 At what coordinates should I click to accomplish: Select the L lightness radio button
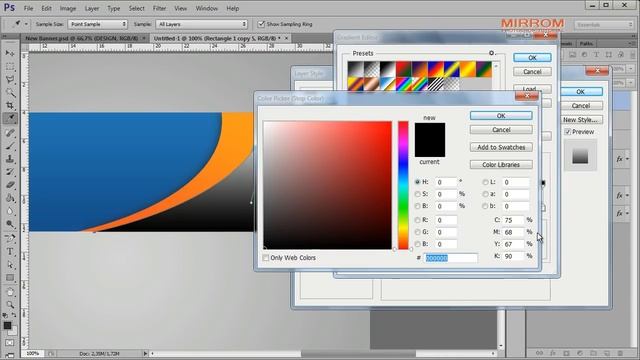tap(485, 182)
